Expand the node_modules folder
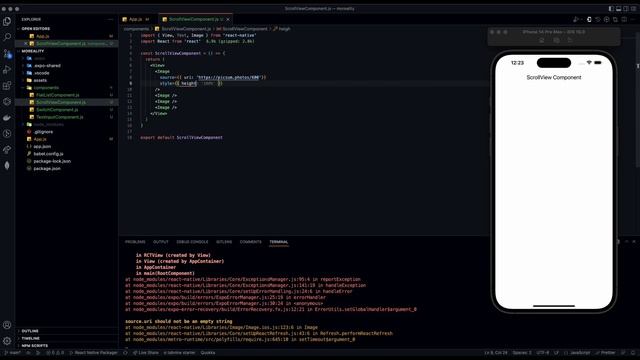The height and width of the screenshot is (360, 640). pyautogui.click(x=67, y=124)
